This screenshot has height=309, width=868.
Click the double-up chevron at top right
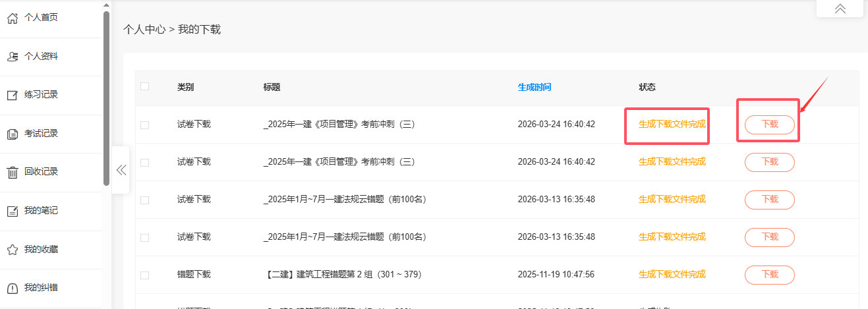coord(840,9)
